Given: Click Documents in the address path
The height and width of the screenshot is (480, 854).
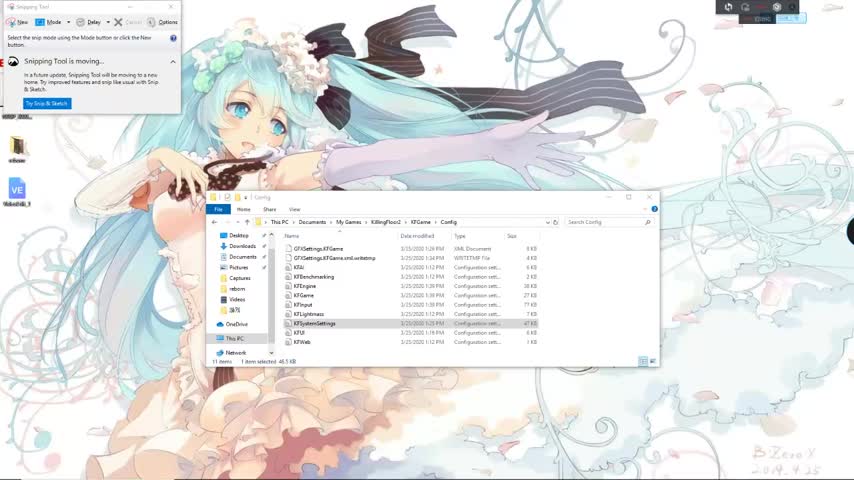Looking at the screenshot, I should (x=312, y=222).
